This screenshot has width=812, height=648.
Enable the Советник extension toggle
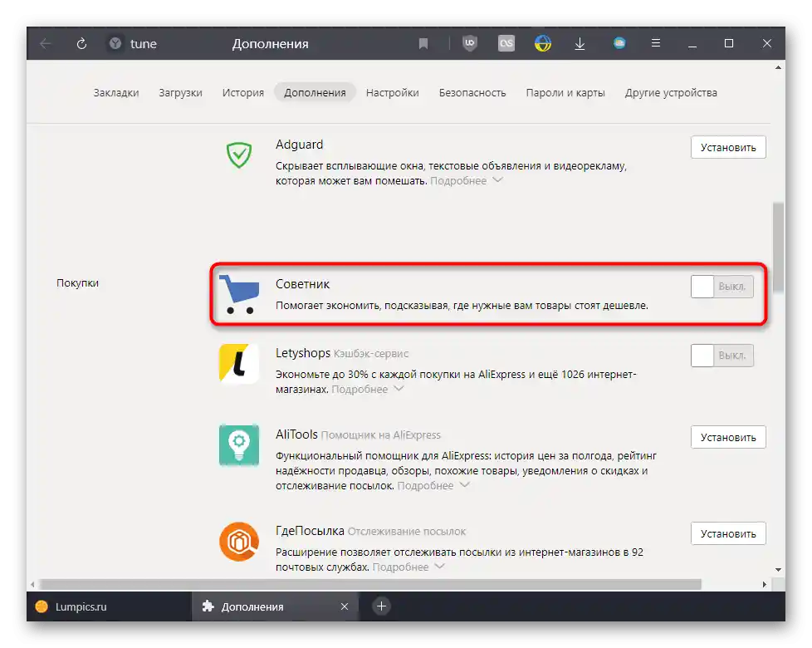click(722, 287)
